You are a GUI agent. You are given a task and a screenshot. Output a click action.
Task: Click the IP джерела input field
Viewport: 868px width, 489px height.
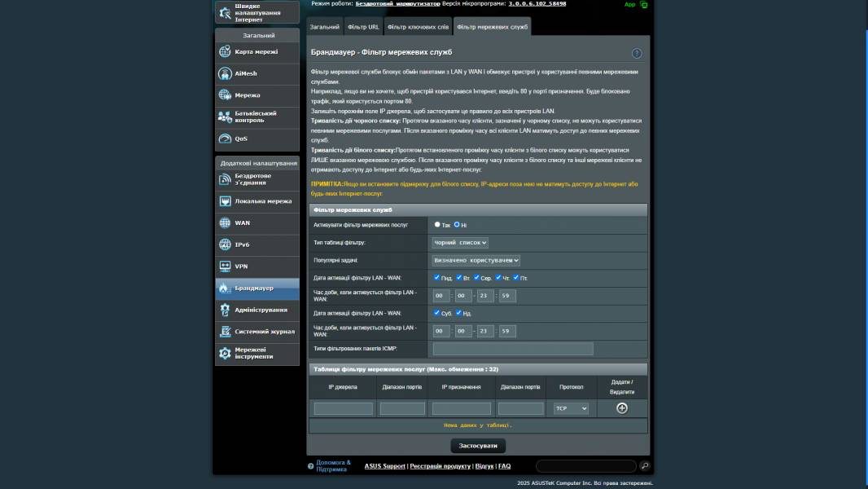[x=344, y=408]
